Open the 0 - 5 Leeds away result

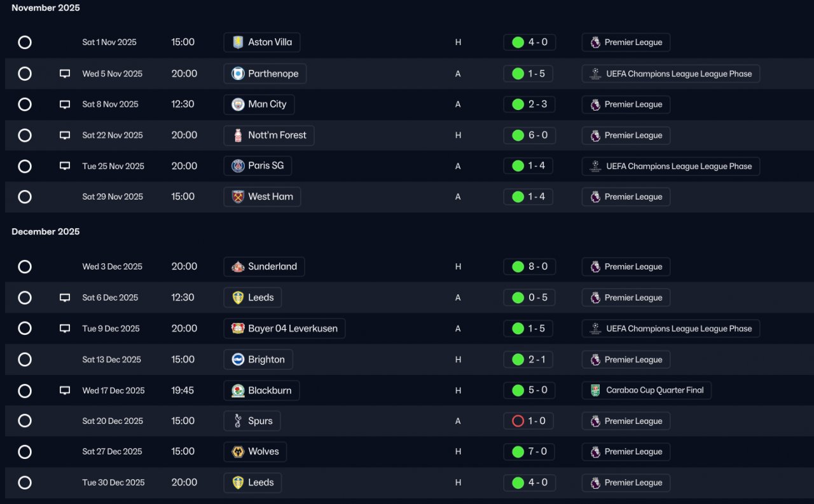(530, 297)
